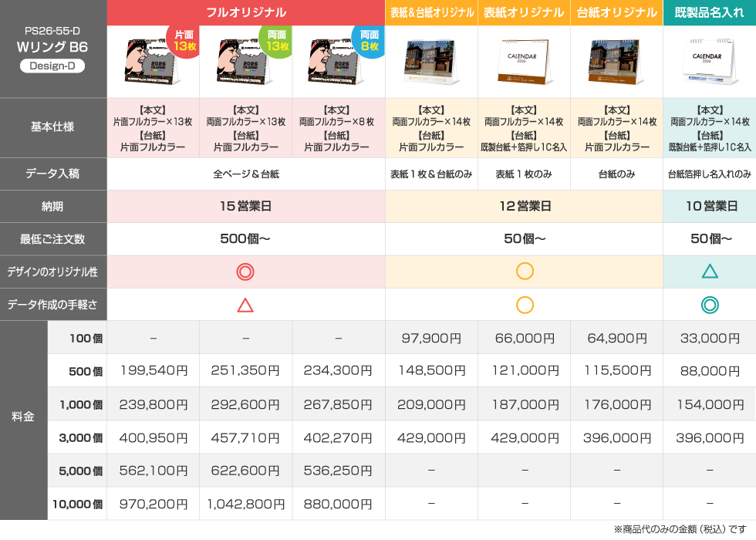
Task: Select the red double-circle originality mark
Action: [245, 272]
